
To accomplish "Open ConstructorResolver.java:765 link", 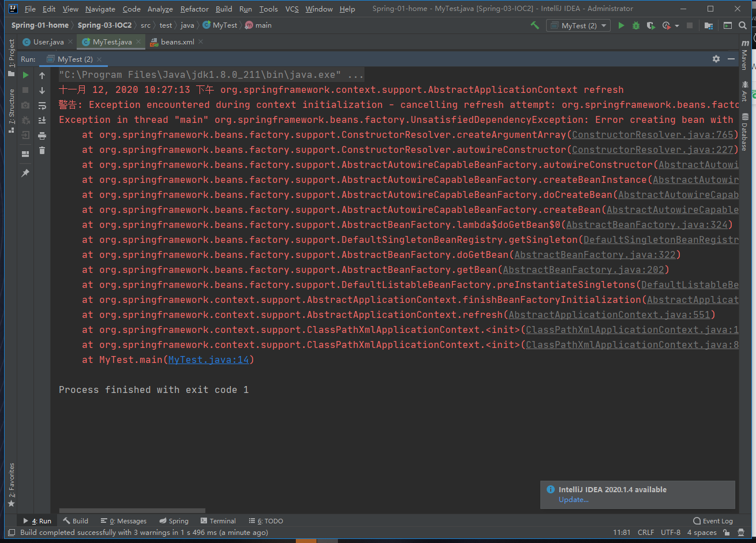I will pyautogui.click(x=652, y=135).
